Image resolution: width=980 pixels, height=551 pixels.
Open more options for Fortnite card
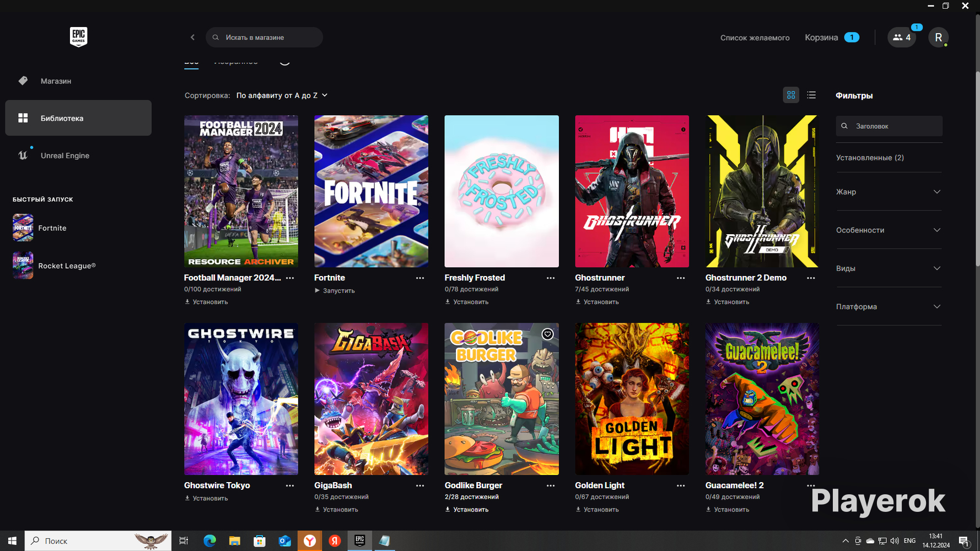pyautogui.click(x=420, y=278)
